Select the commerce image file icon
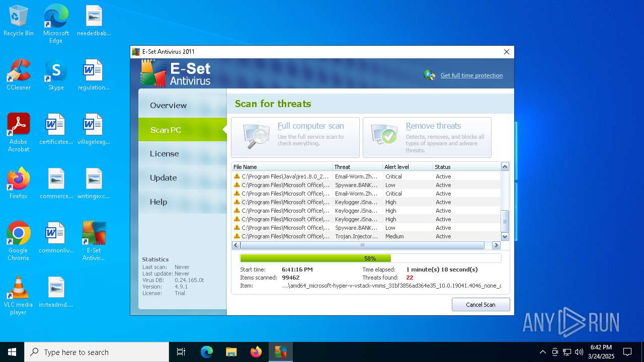 click(x=56, y=184)
